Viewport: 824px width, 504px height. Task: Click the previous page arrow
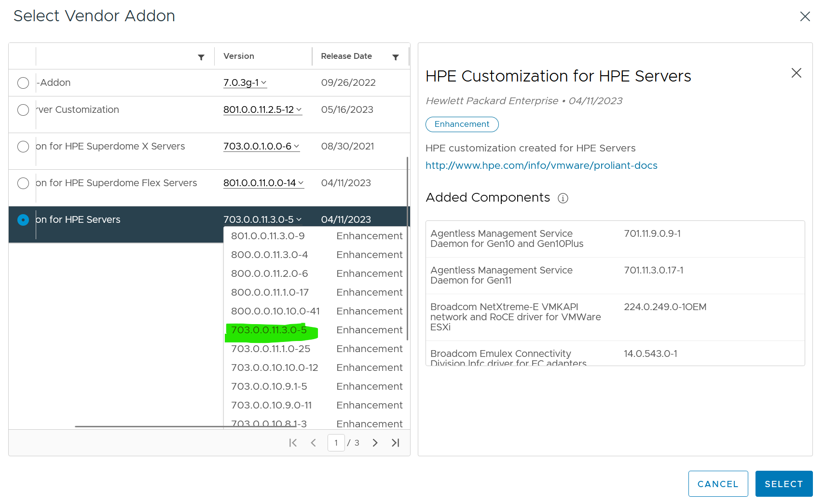(x=314, y=442)
